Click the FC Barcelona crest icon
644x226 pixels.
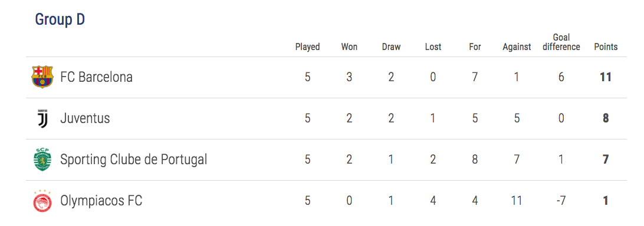(42, 77)
